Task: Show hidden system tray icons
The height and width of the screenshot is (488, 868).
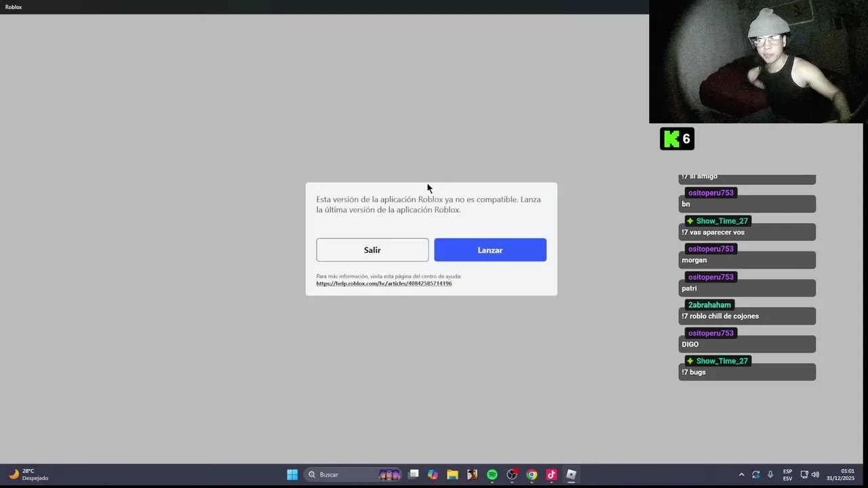Action: tap(741, 474)
